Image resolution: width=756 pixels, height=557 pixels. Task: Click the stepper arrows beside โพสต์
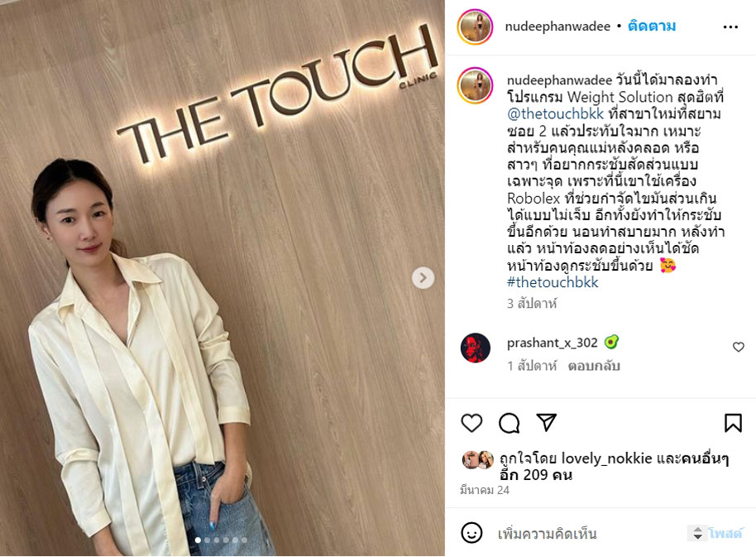(x=697, y=533)
